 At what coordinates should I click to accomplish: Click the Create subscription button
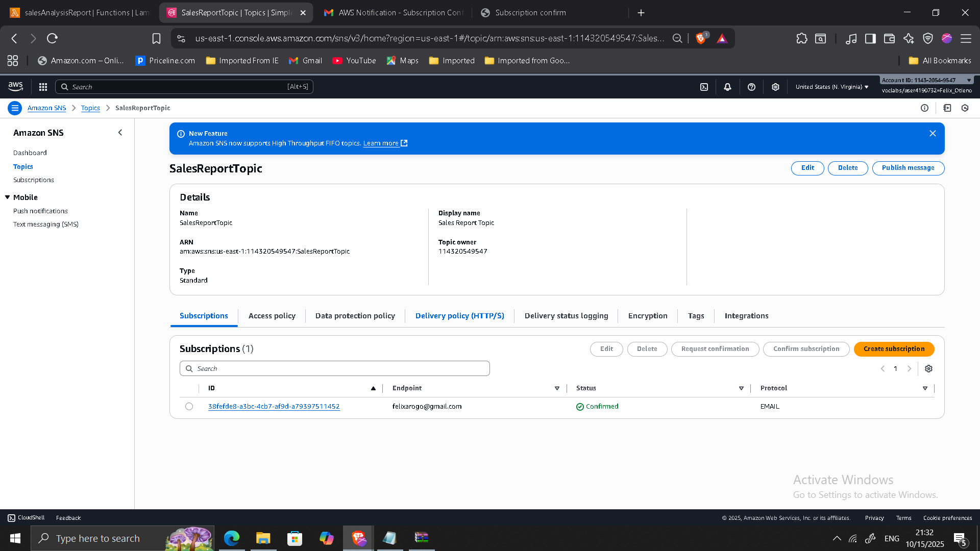894,349
